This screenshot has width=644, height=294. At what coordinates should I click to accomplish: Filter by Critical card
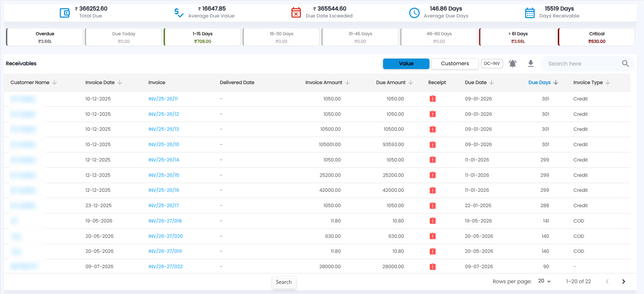[597, 37]
